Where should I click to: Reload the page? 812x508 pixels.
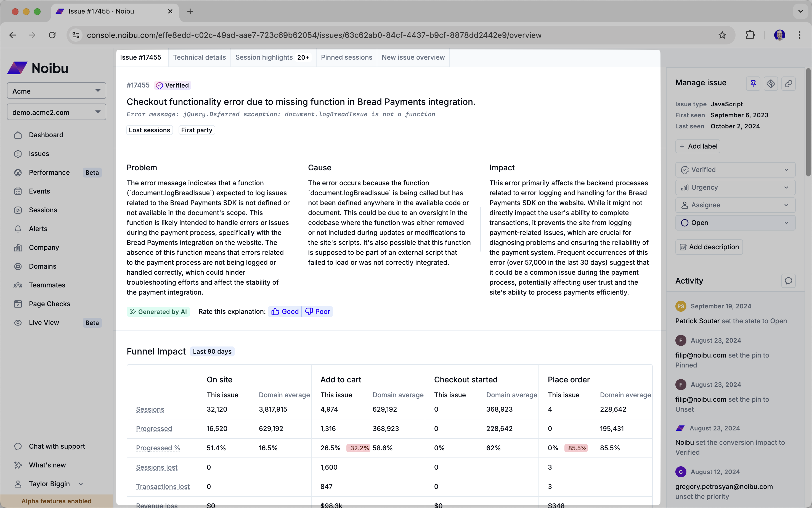pyautogui.click(x=52, y=35)
